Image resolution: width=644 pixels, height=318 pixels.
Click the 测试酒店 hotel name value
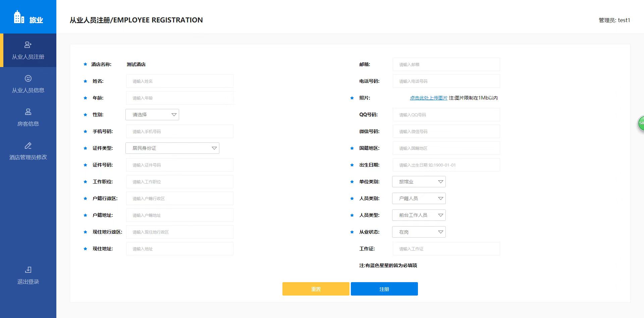pyautogui.click(x=136, y=64)
